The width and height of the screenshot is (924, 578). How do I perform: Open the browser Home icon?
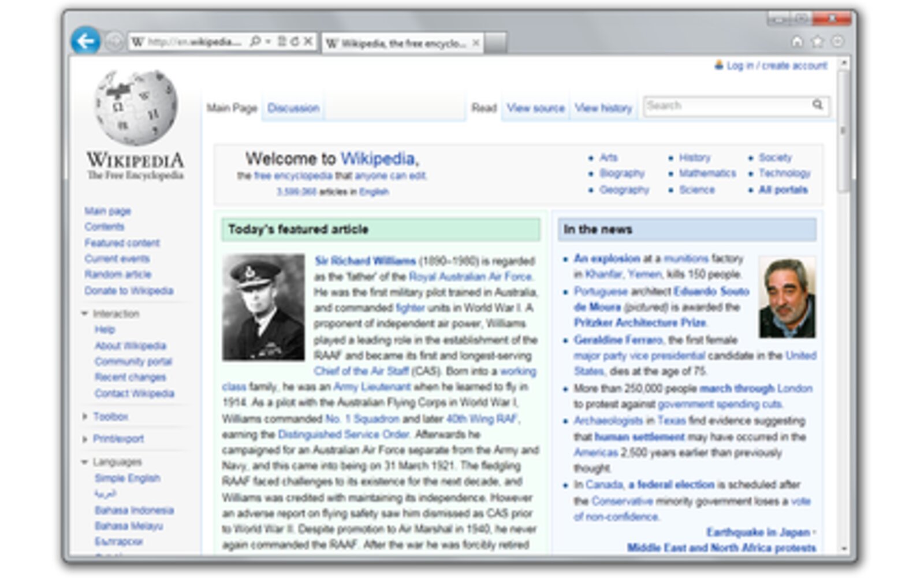[x=797, y=42]
